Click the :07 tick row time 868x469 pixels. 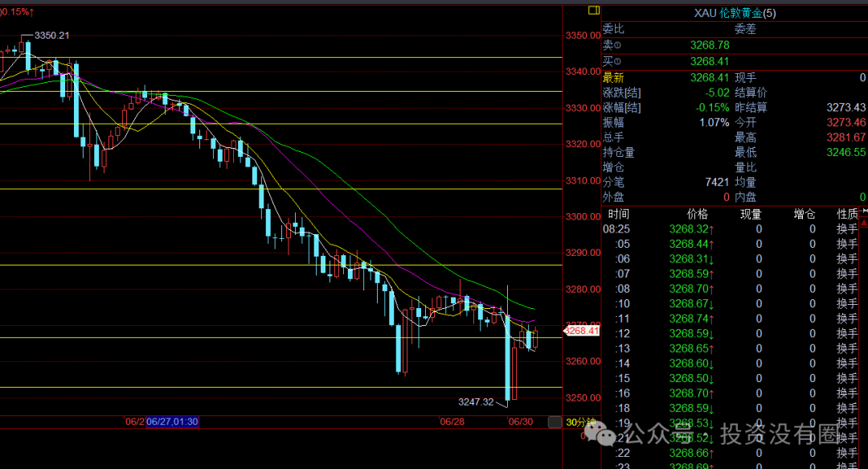pos(623,274)
